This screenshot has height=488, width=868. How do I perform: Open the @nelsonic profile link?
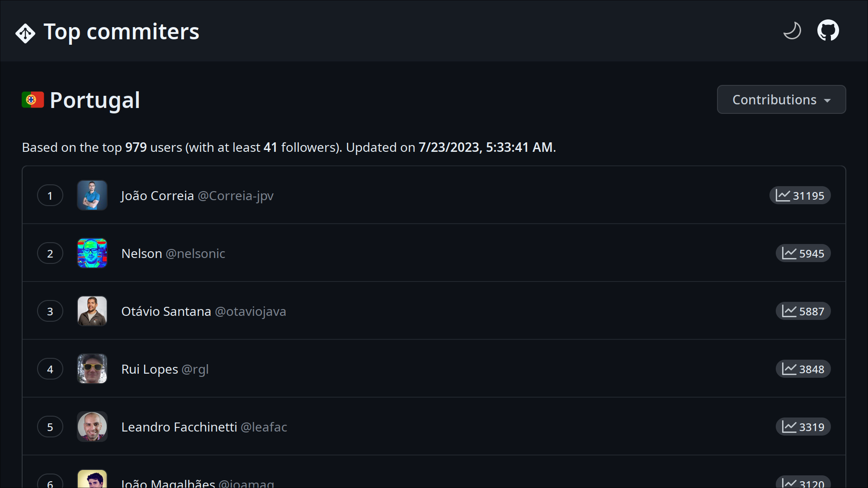click(x=195, y=253)
